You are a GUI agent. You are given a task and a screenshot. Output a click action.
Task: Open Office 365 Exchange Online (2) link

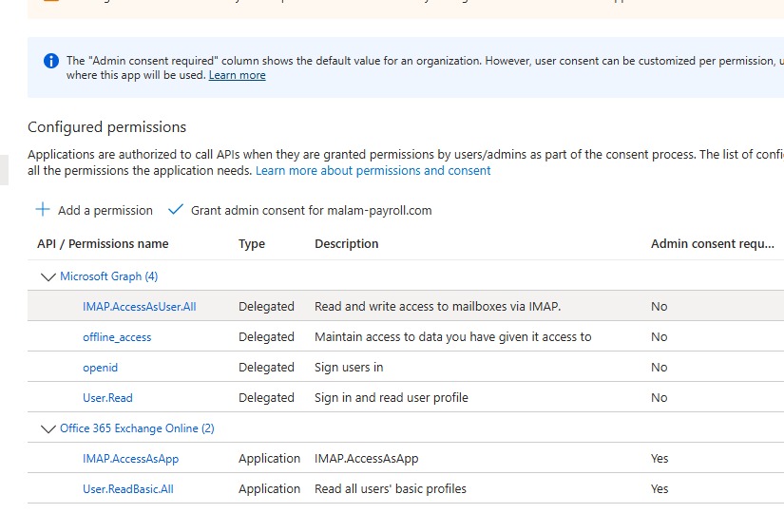click(x=137, y=428)
